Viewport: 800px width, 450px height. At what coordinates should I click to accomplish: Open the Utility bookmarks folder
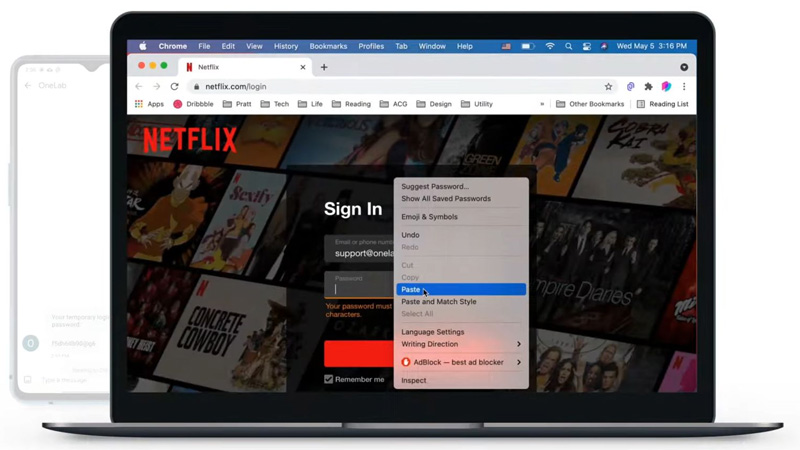477,104
